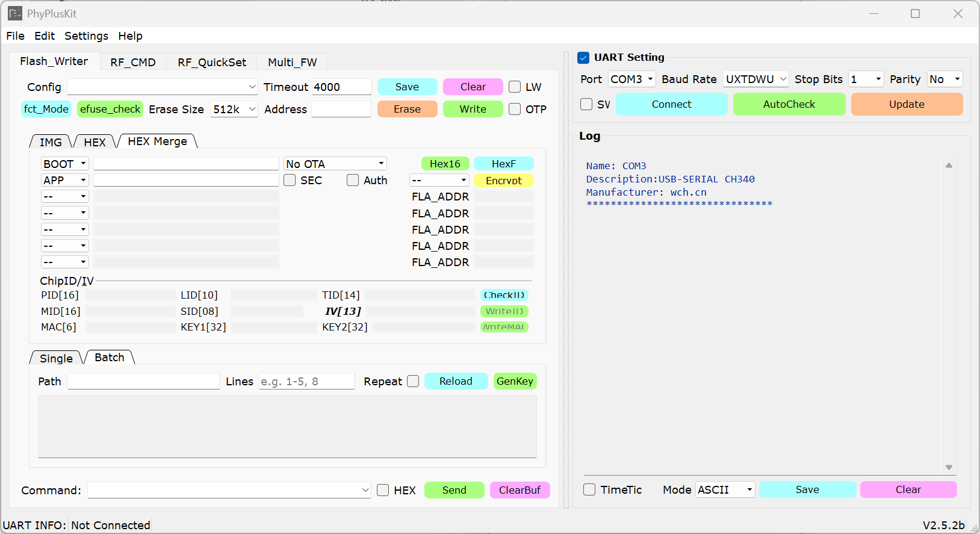Open the APP type dropdown
Viewport: 980px width, 534px height.
click(x=65, y=180)
